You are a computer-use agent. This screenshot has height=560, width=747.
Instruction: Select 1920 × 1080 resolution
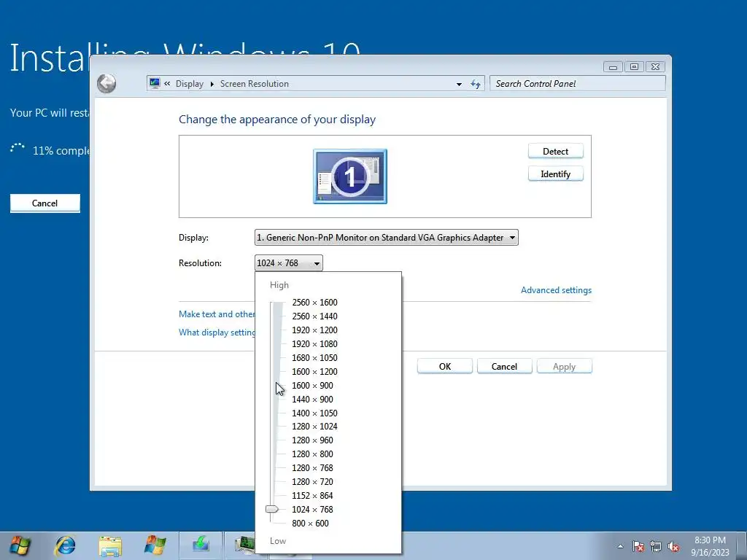coord(314,344)
